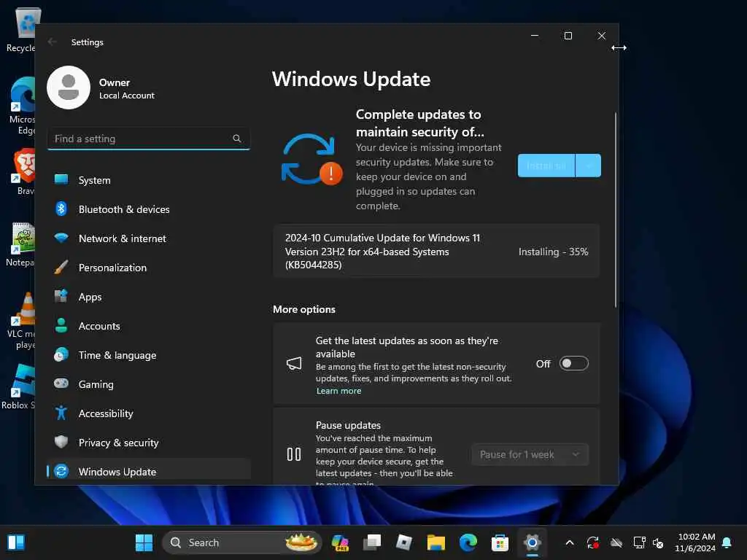Open the Widgets button on taskbar
This screenshot has width=747, height=560.
pos(16,542)
